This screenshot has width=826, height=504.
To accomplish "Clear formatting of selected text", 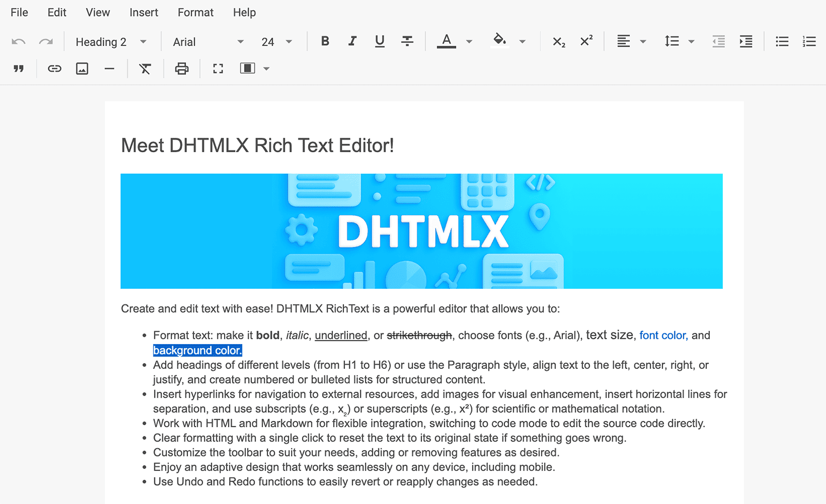I will point(145,69).
